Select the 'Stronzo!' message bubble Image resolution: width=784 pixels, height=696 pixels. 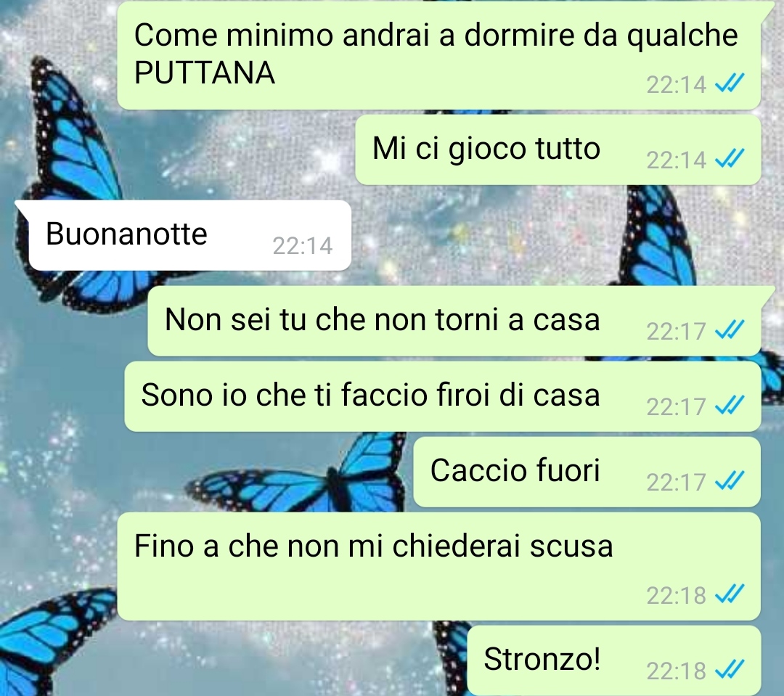pos(615,660)
